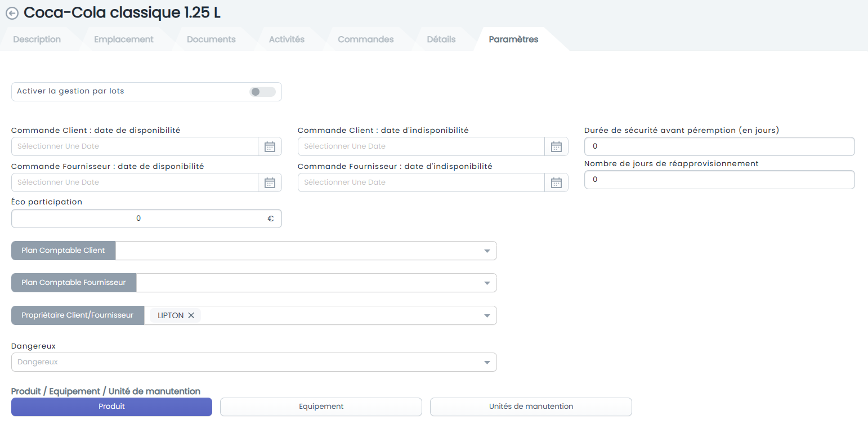This screenshot has height=428, width=868.
Task: Switch to the Description tab
Action: pos(37,39)
